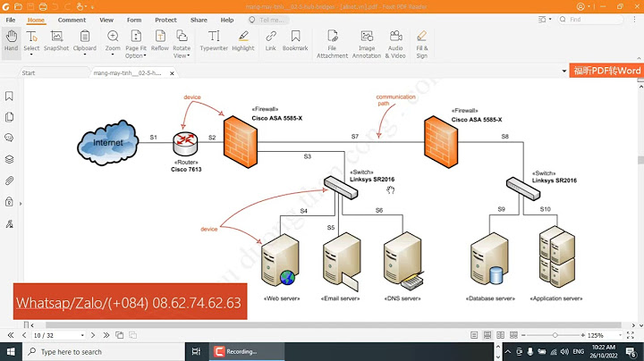Go to first page
The image size is (644, 361).
click(11, 335)
